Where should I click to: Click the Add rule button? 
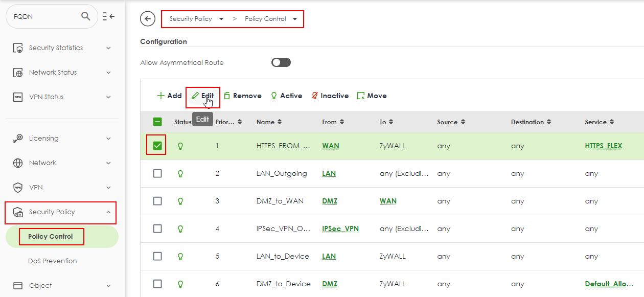click(x=169, y=96)
